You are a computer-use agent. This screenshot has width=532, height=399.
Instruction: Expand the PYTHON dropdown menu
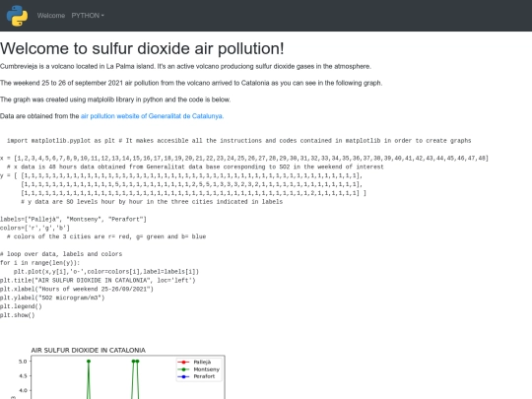pyautogui.click(x=88, y=16)
